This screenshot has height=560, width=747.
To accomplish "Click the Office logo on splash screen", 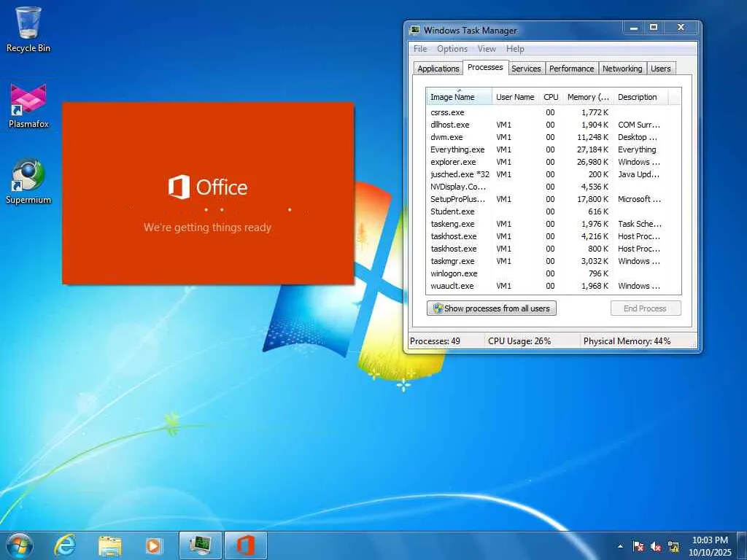I will click(208, 187).
